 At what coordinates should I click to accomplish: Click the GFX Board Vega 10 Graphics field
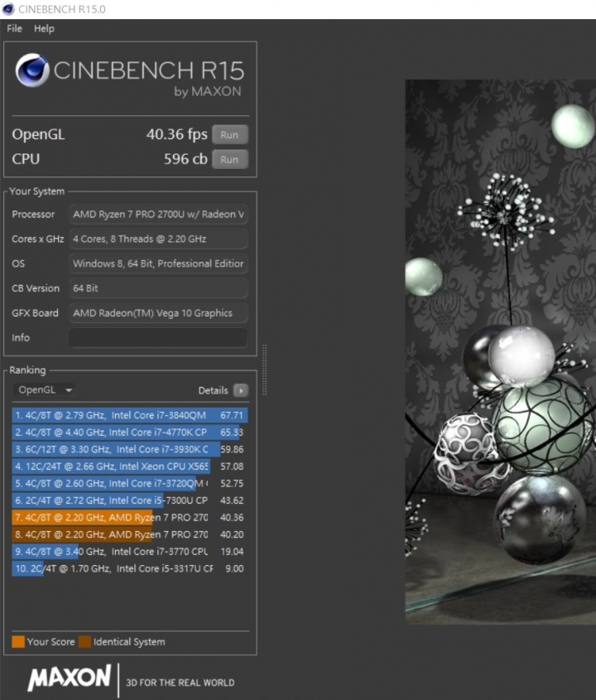(158, 313)
